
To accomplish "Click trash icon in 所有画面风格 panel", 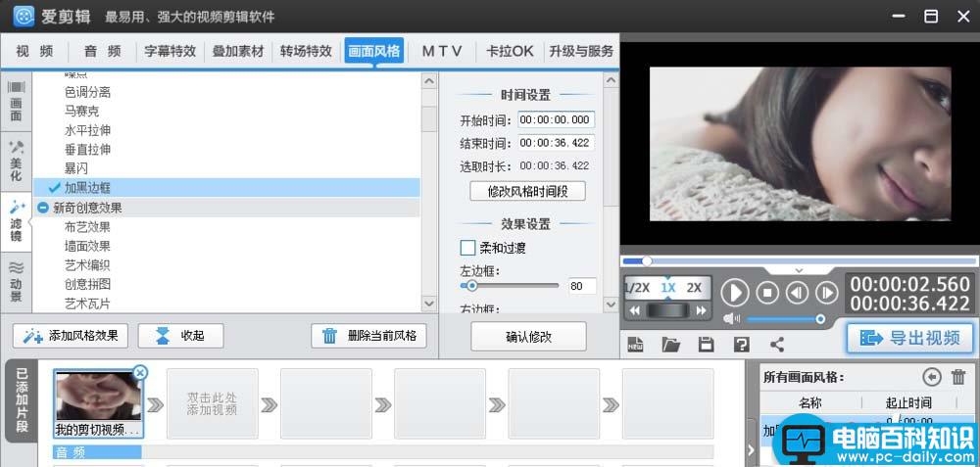I will pos(958,377).
